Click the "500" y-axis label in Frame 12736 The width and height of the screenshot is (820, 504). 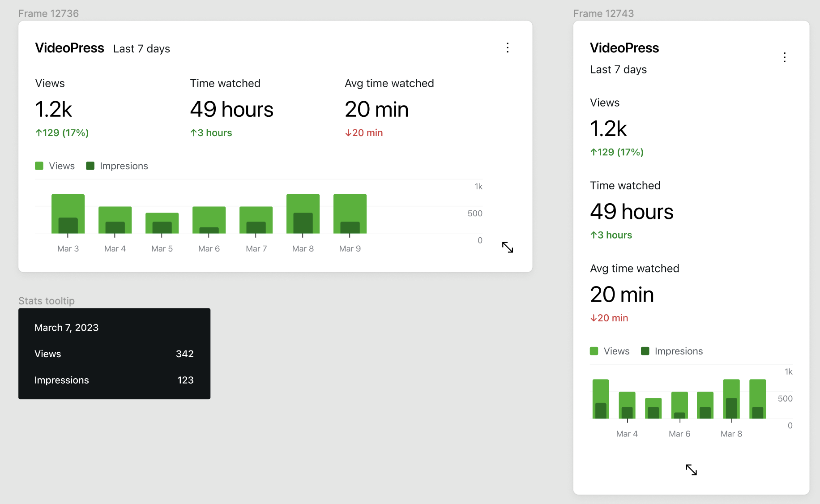coord(475,214)
